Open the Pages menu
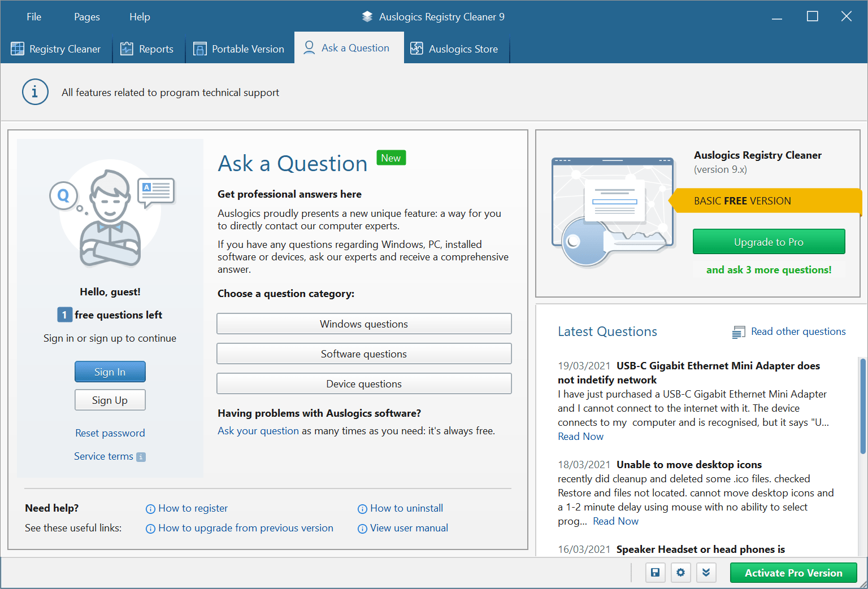Screen dimensions: 868x589 click(x=87, y=17)
